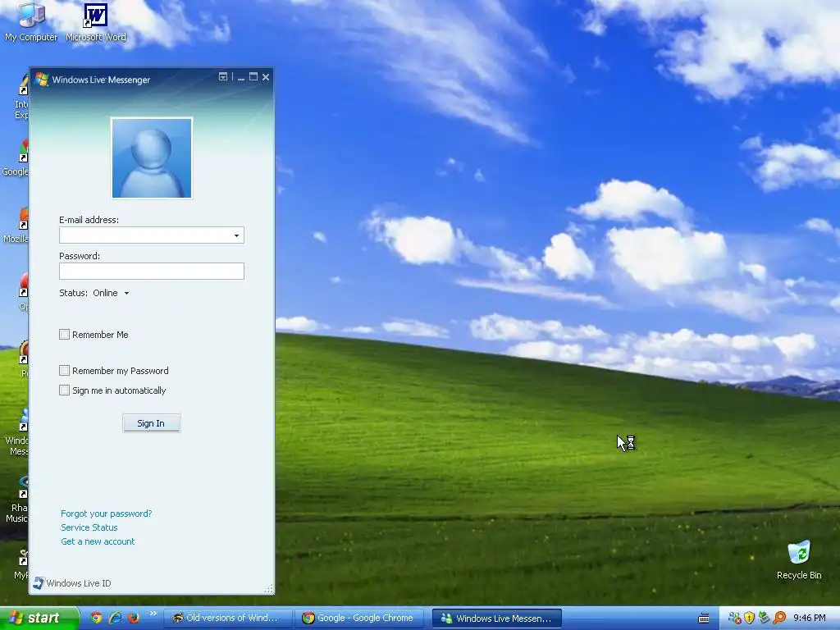Click the Sign In button
840x630 pixels.
151,423
